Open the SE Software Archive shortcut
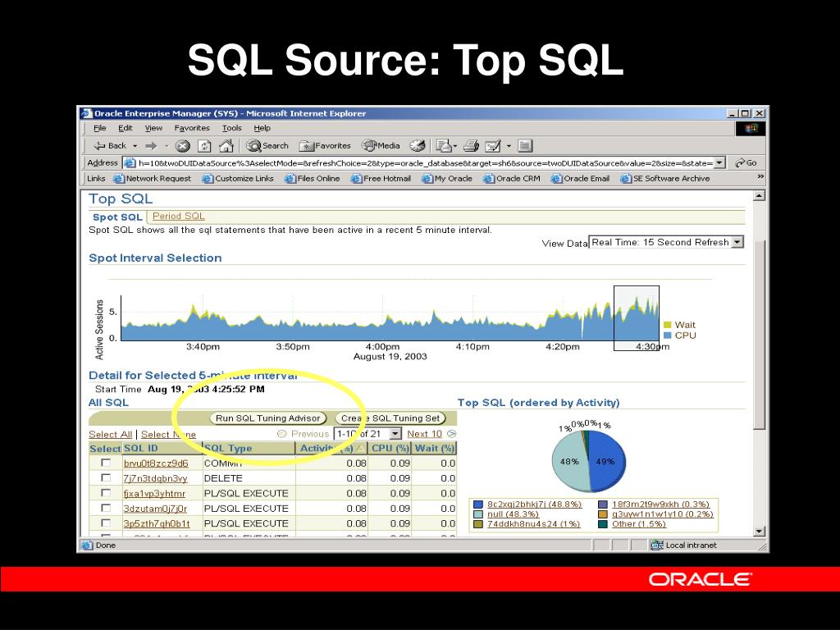This screenshot has width=840, height=630. tap(664, 178)
